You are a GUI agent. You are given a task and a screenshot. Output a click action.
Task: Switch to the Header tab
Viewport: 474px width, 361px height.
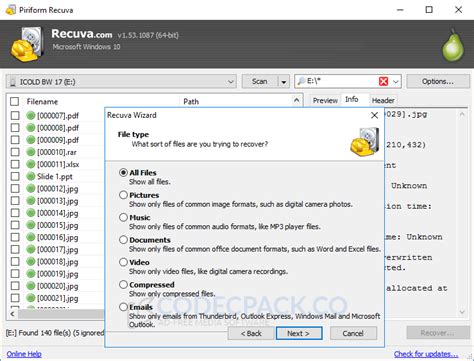pyautogui.click(x=383, y=100)
